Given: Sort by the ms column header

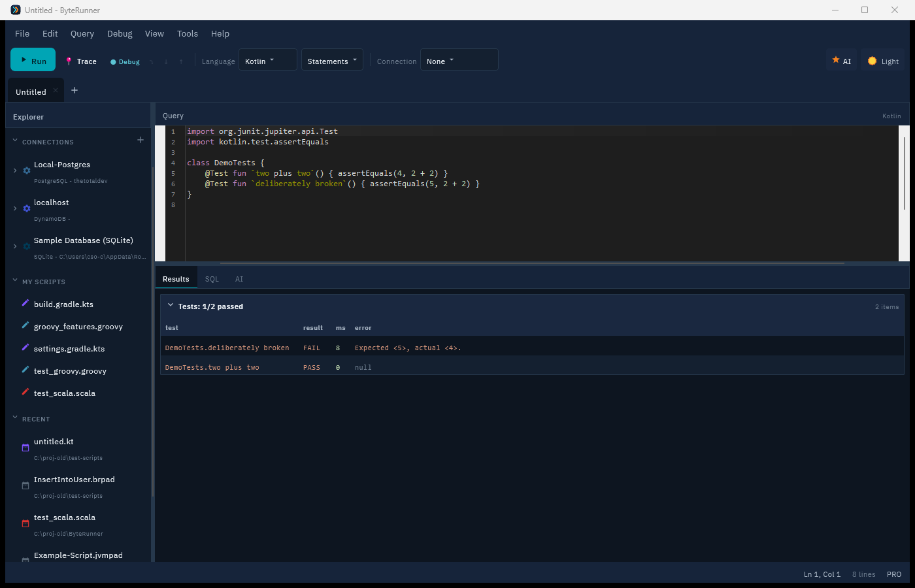Looking at the screenshot, I should (341, 328).
